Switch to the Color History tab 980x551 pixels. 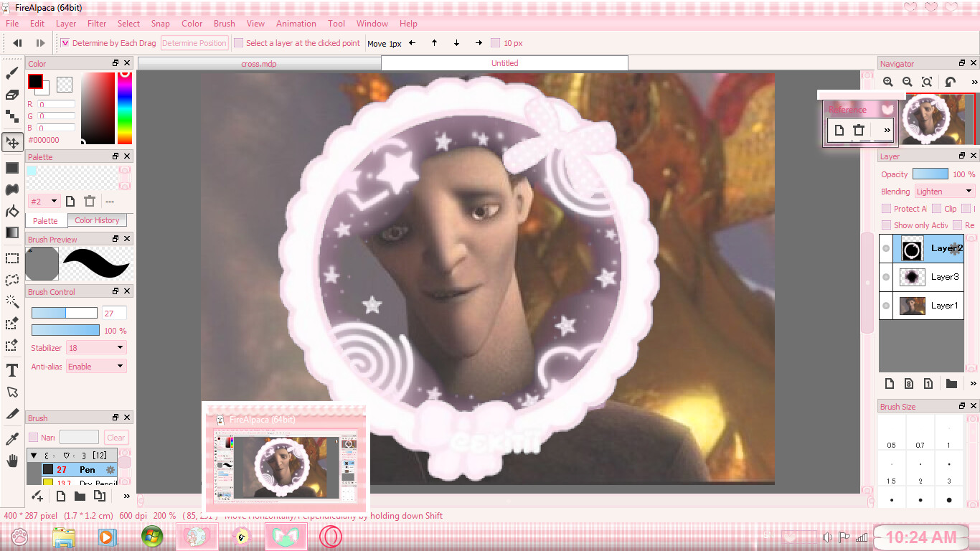point(97,220)
